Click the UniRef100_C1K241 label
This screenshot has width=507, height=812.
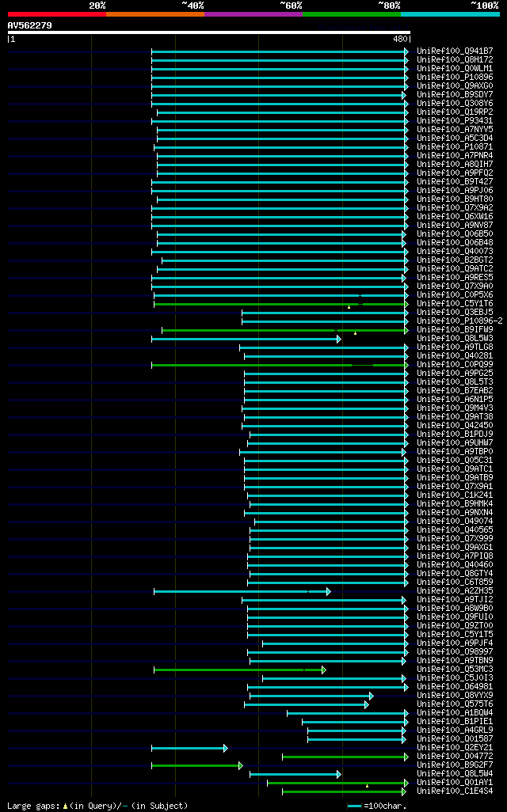pyautogui.click(x=456, y=495)
